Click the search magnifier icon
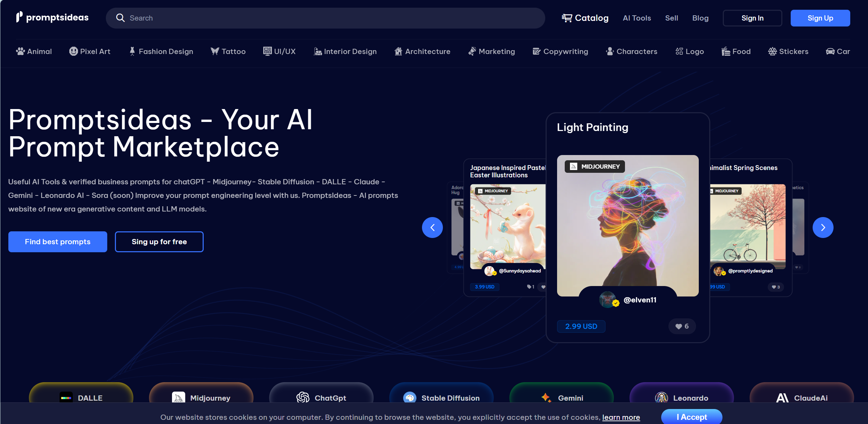The height and width of the screenshot is (424, 868). [120, 18]
